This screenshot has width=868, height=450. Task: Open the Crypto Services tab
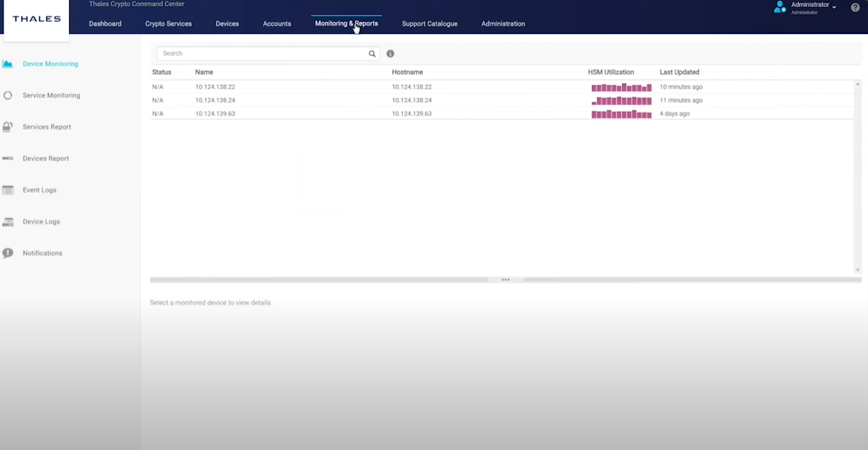click(x=168, y=23)
